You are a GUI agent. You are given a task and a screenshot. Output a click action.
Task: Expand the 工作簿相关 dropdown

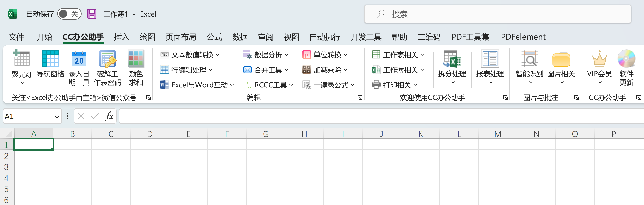pyautogui.click(x=422, y=70)
